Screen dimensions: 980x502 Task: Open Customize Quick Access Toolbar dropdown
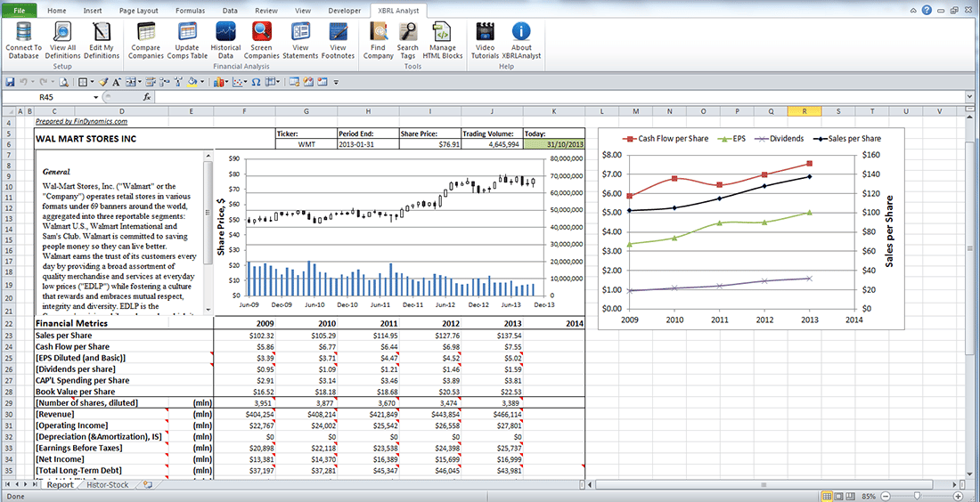[336, 82]
